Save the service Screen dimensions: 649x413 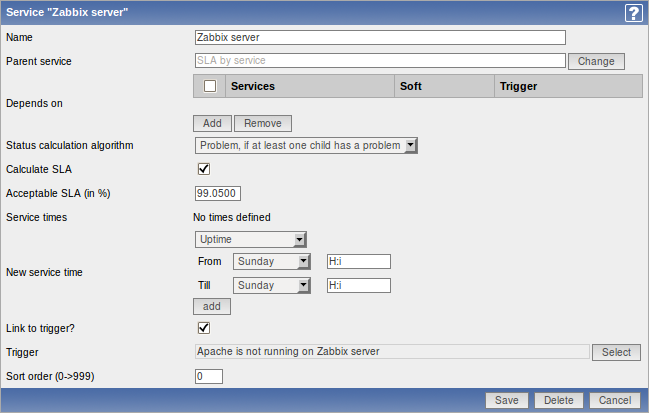point(507,400)
